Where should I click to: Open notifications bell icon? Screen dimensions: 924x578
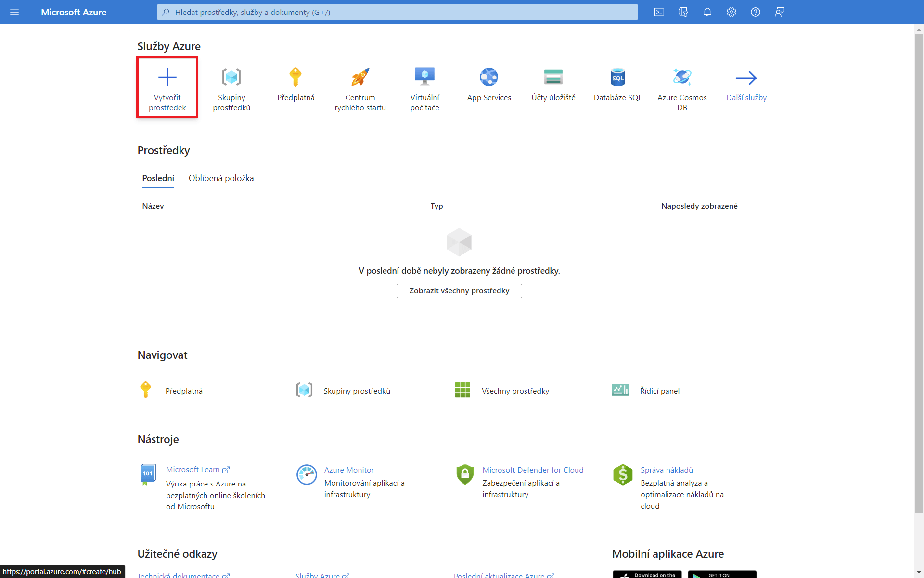click(707, 12)
